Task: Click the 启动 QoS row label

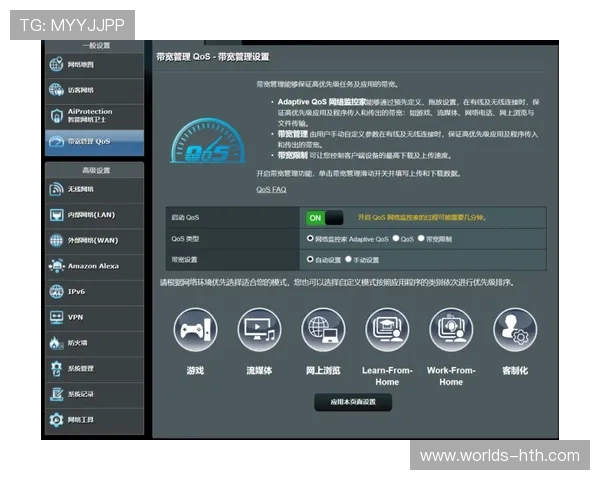Action: [x=185, y=217]
